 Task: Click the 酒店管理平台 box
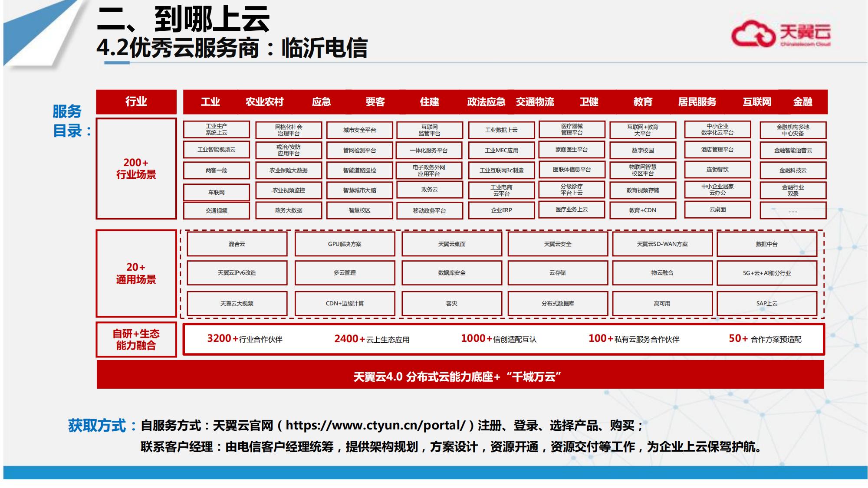pyautogui.click(x=718, y=150)
